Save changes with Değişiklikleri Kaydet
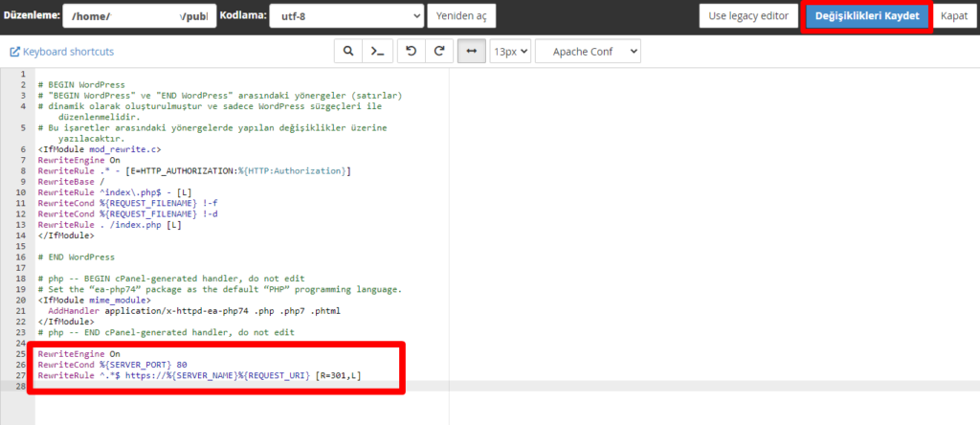Image resolution: width=980 pixels, height=425 pixels. pos(866,16)
